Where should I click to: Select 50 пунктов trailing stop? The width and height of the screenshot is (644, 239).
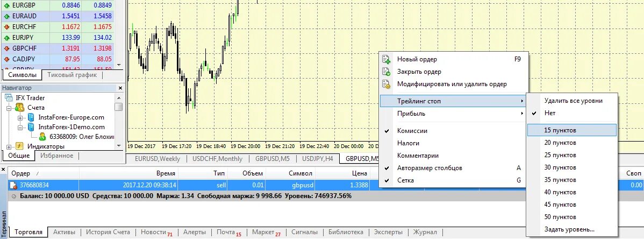coord(572,217)
